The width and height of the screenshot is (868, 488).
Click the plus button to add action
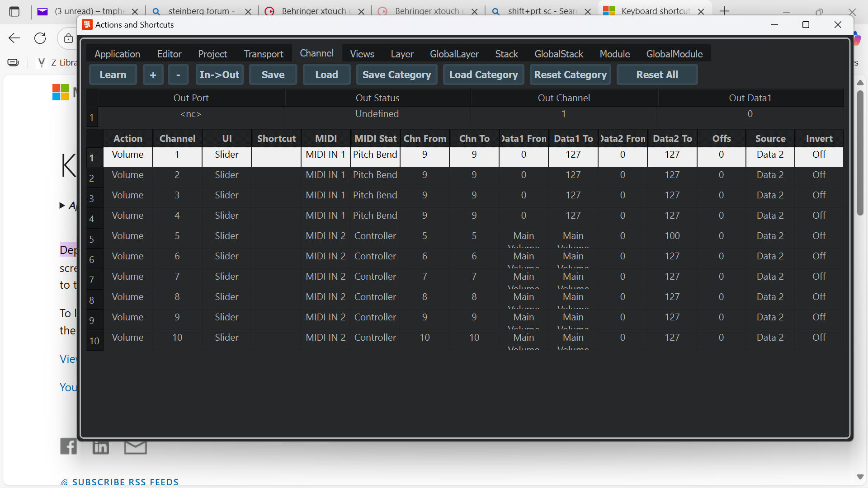(x=153, y=75)
